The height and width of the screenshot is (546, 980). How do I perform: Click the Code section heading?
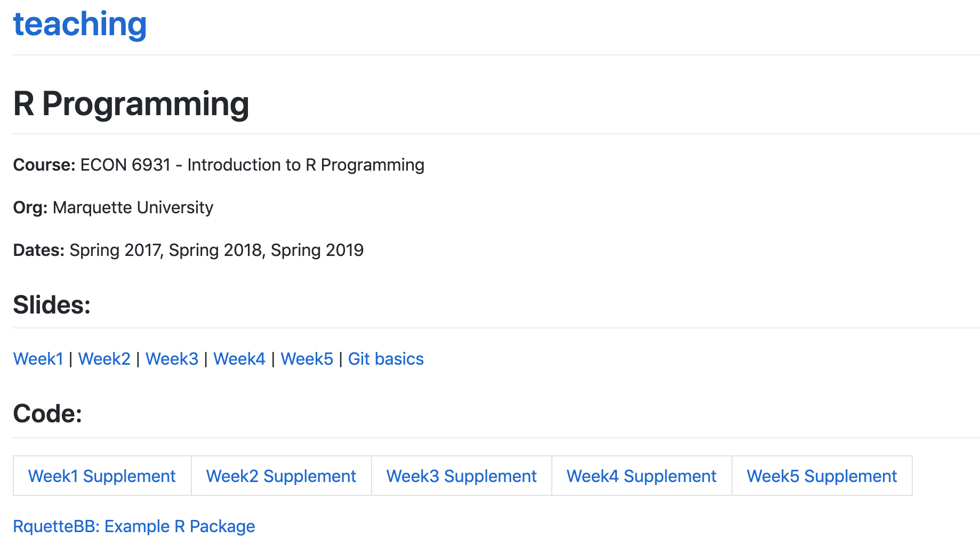click(48, 414)
